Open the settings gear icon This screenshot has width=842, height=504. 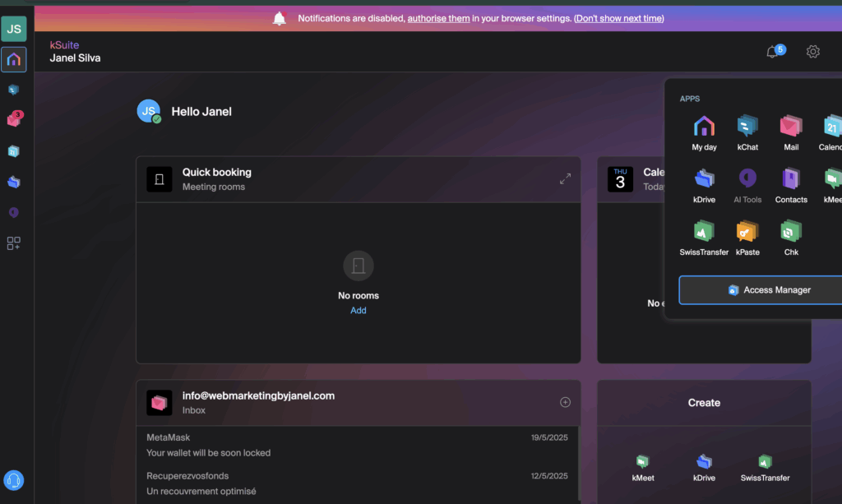pos(813,52)
